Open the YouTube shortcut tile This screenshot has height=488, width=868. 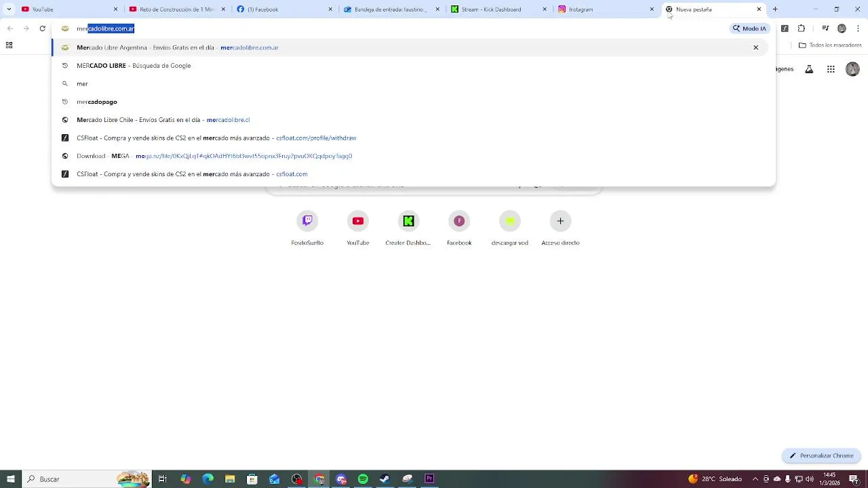(358, 228)
